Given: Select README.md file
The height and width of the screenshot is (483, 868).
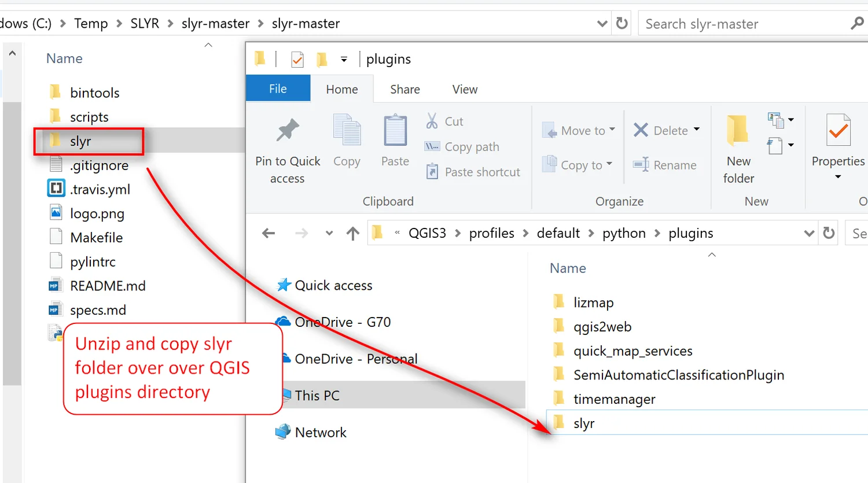Looking at the screenshot, I should [x=97, y=286].
